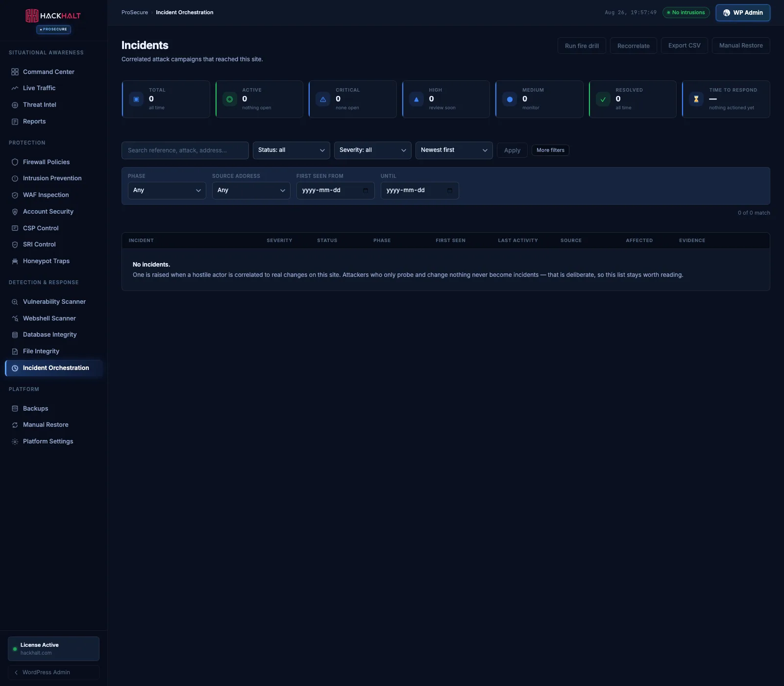Screen dimensions: 784x686
Task: Click the Severity column header
Action: point(279,241)
